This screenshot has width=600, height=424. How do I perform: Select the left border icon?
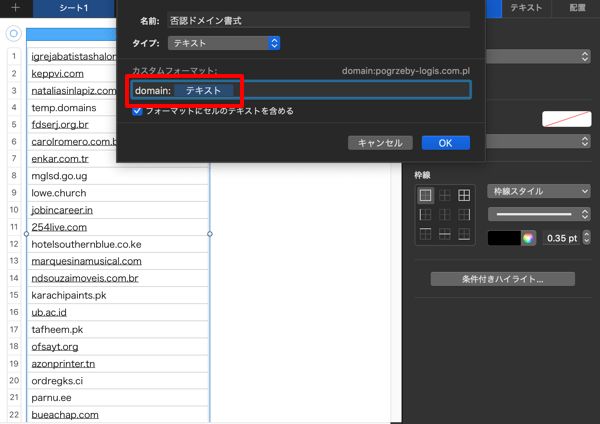[x=425, y=214]
